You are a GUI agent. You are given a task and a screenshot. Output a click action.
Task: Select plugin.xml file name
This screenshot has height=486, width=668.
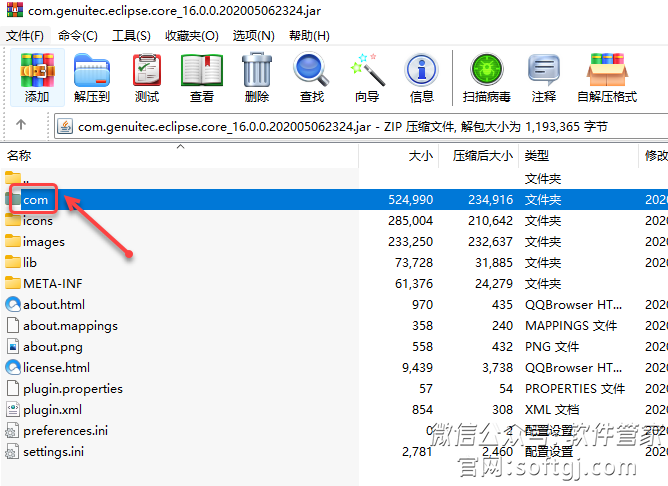pyautogui.click(x=52, y=409)
